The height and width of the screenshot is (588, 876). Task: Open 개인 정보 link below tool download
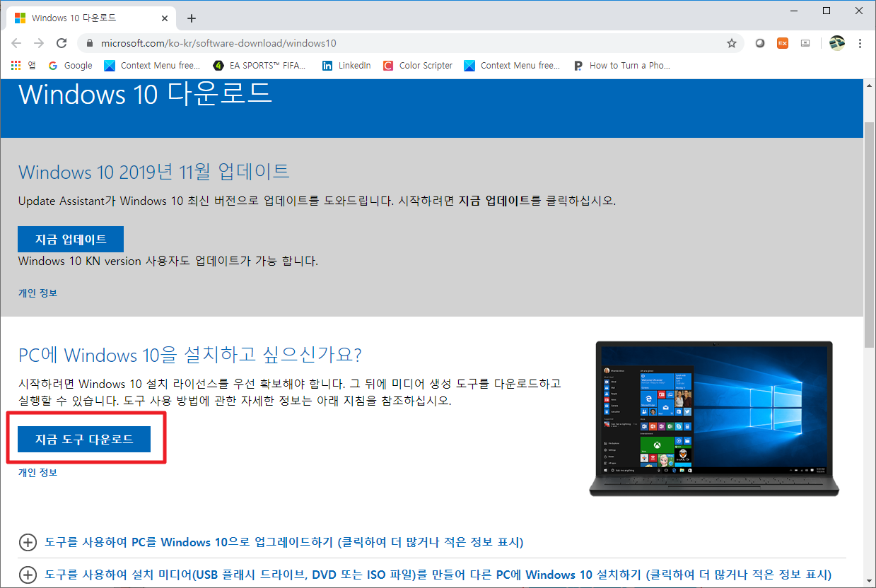[x=37, y=472]
